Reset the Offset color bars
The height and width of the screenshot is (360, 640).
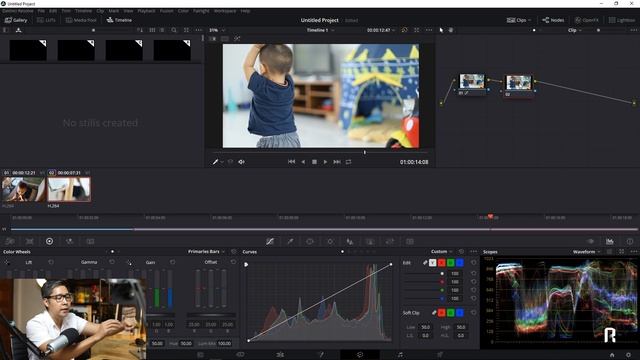pyautogui.click(x=233, y=262)
